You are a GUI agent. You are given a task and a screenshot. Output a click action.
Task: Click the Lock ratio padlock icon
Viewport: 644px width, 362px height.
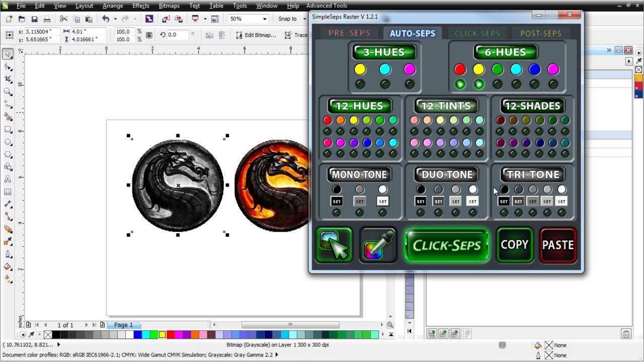[x=149, y=35]
